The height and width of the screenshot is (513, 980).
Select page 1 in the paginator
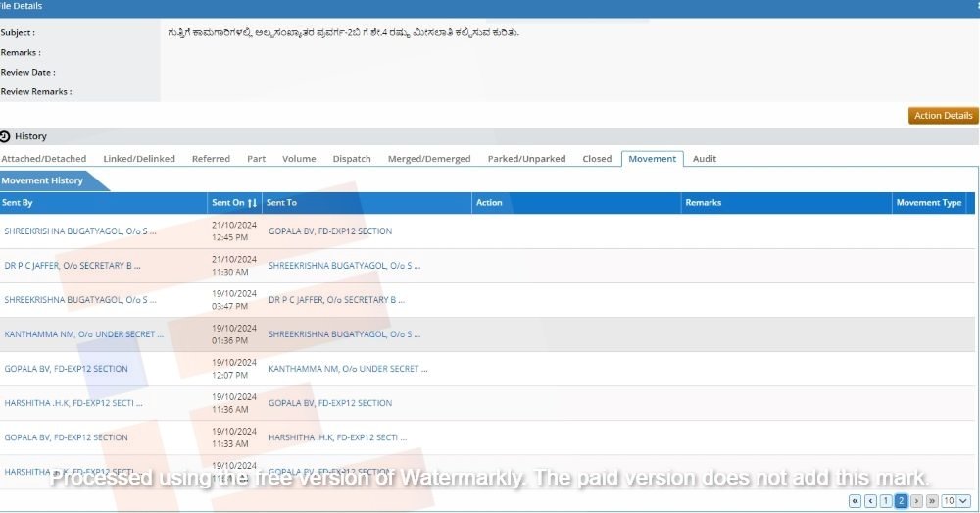(886, 501)
